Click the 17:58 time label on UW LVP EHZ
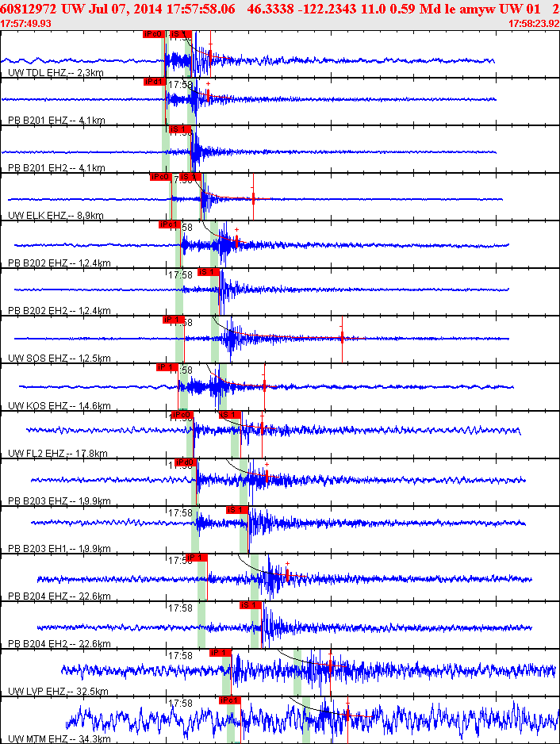The height and width of the screenshot is (744, 560). tap(180, 655)
